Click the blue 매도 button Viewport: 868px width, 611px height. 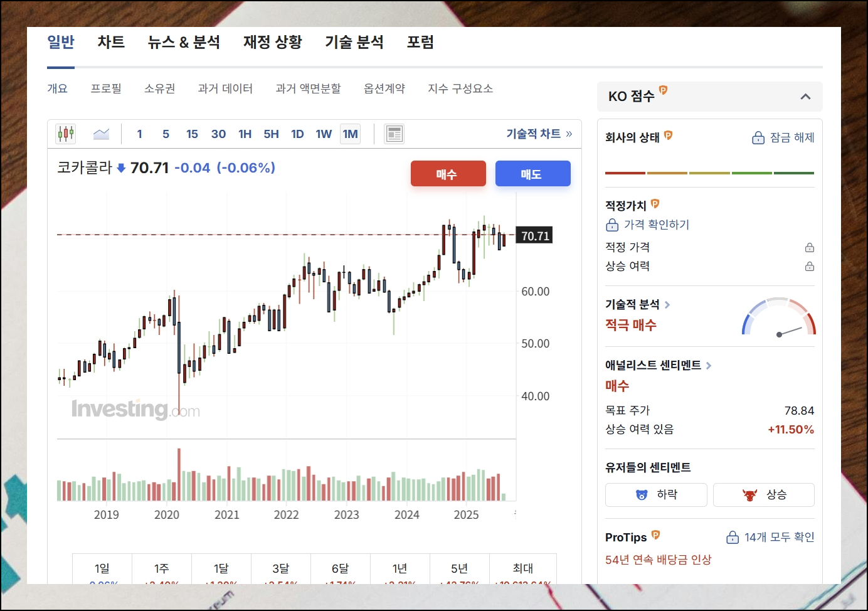[533, 174]
